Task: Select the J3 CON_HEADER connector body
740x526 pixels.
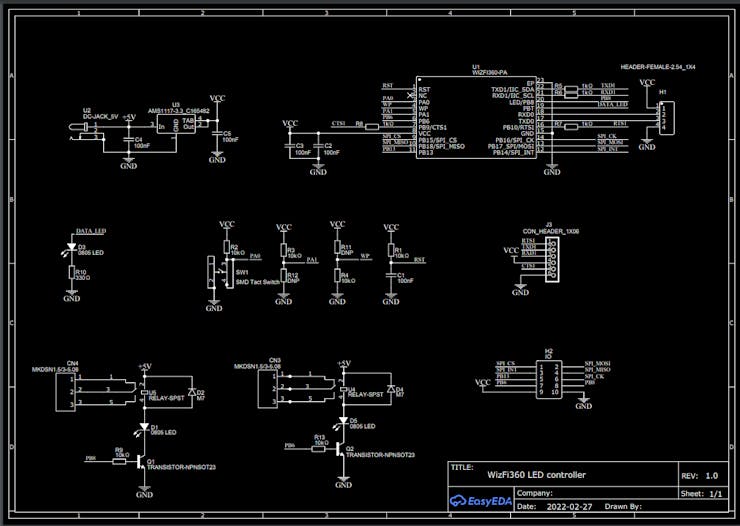Action: pos(553,259)
